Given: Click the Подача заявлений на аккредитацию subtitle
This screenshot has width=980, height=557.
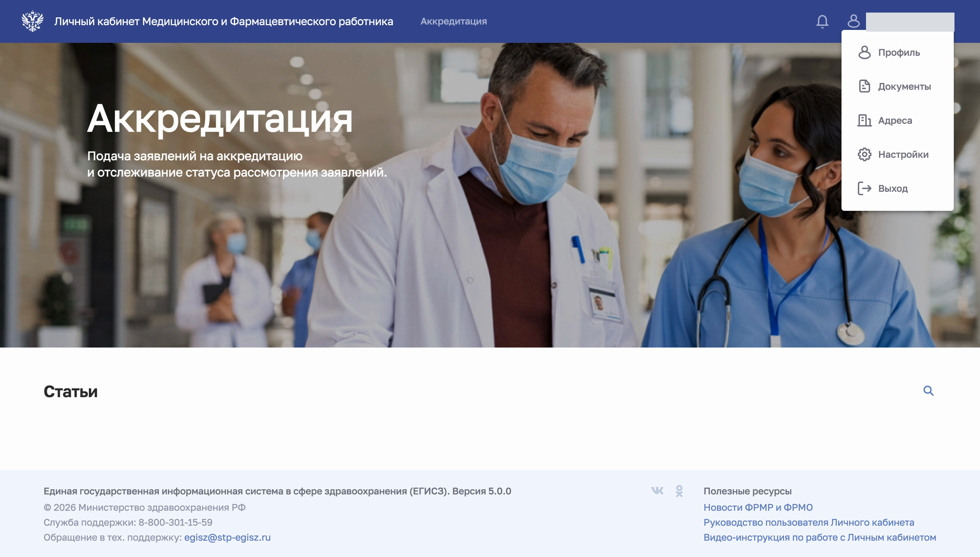Looking at the screenshot, I should tap(237, 164).
